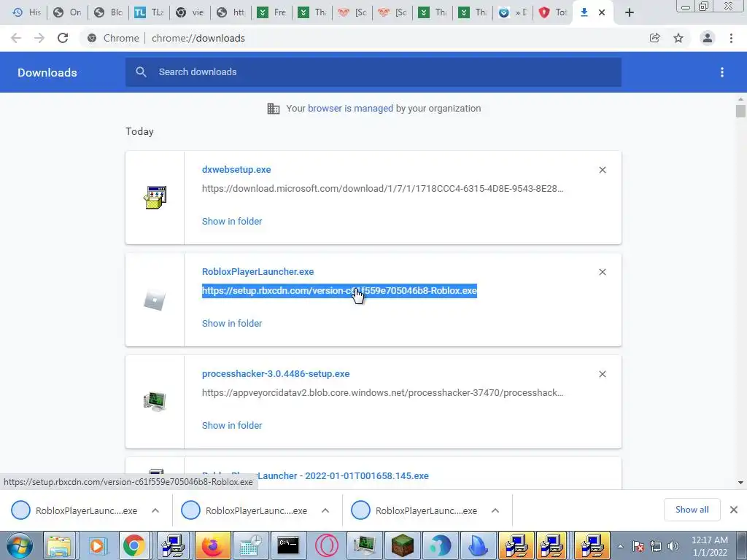747x560 pixels.
Task: Close the current Downloads tab
Action: 602,12
